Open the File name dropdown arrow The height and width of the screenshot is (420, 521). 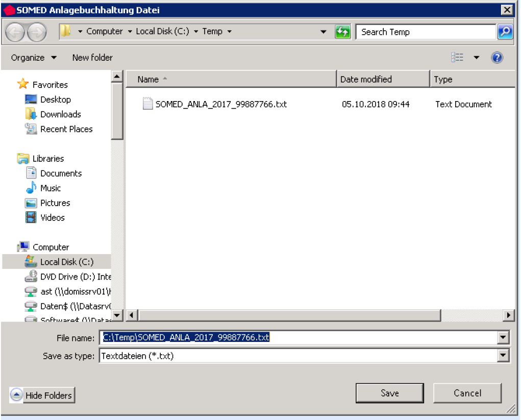[503, 338]
